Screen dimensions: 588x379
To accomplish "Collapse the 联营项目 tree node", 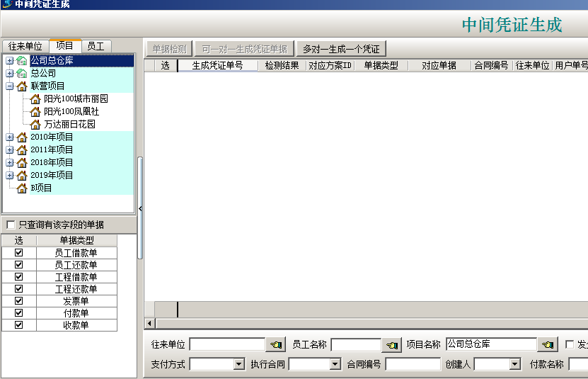I will [10, 86].
